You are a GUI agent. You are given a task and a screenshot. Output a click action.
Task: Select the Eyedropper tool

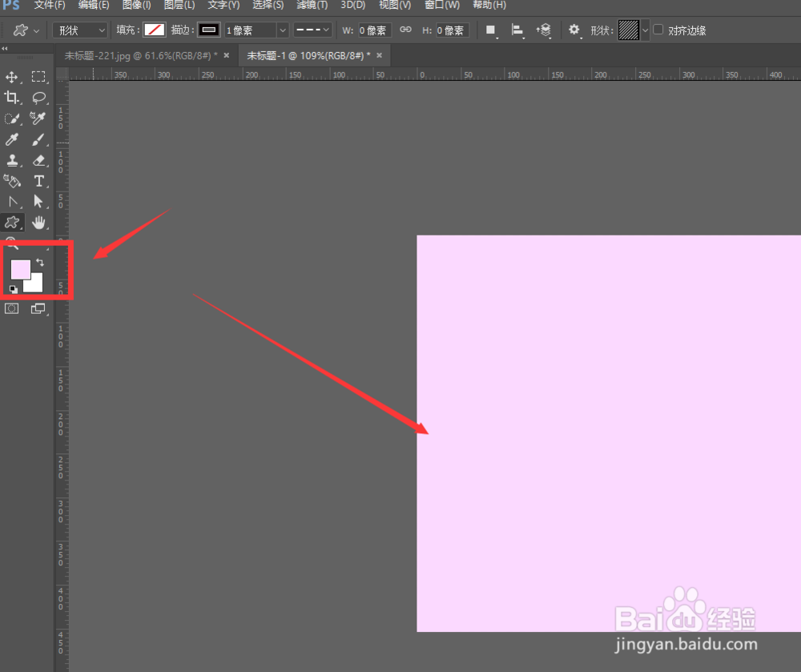click(x=12, y=139)
